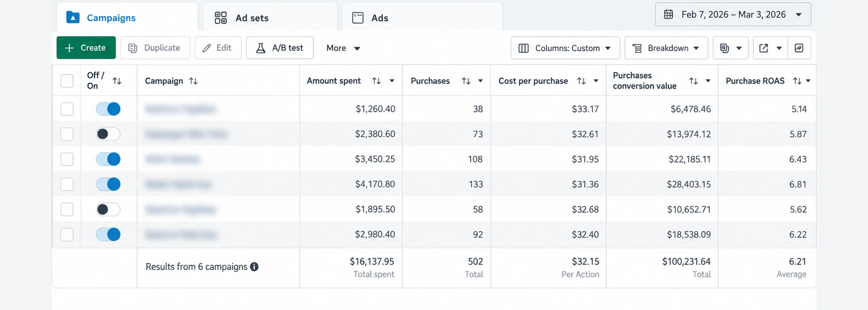Click the Edit button
868x310 pixels.
click(x=218, y=48)
